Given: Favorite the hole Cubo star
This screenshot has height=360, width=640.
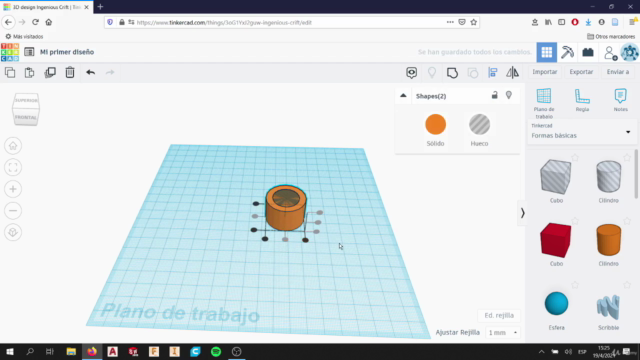Looking at the screenshot, I should (x=575, y=158).
